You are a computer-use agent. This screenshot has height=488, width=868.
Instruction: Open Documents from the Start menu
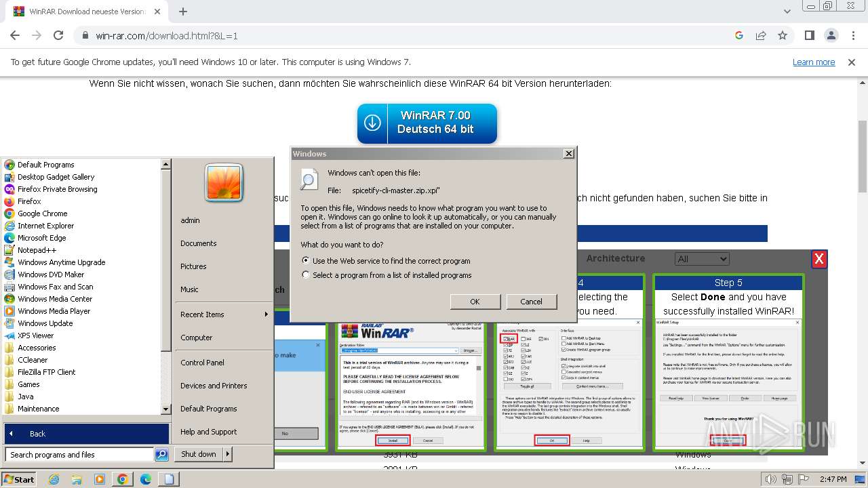[199, 243]
